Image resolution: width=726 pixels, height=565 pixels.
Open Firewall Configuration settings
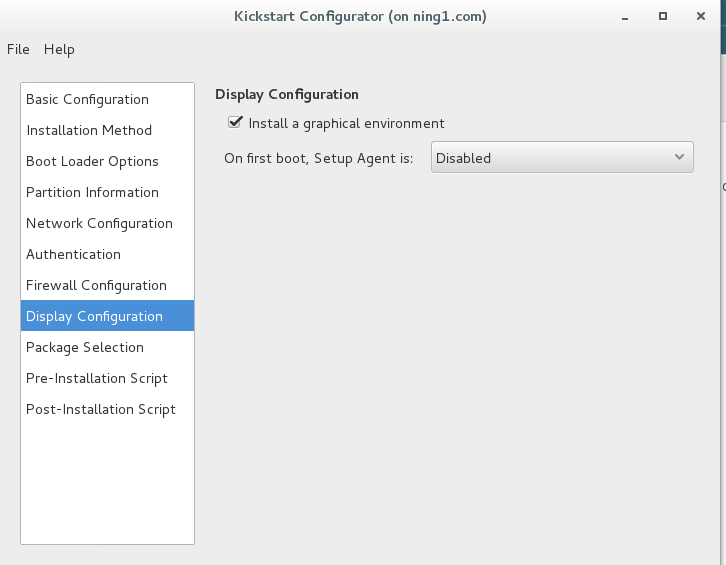pos(96,285)
